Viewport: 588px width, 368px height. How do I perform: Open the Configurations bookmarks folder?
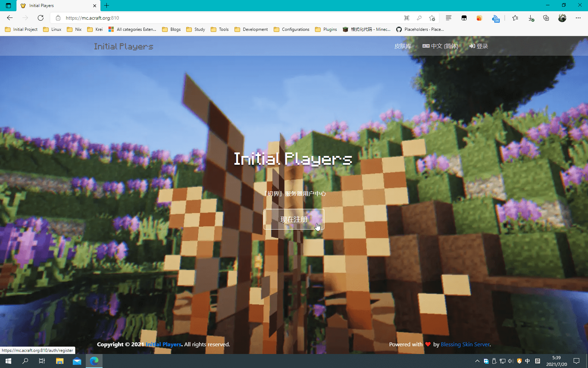point(292,29)
